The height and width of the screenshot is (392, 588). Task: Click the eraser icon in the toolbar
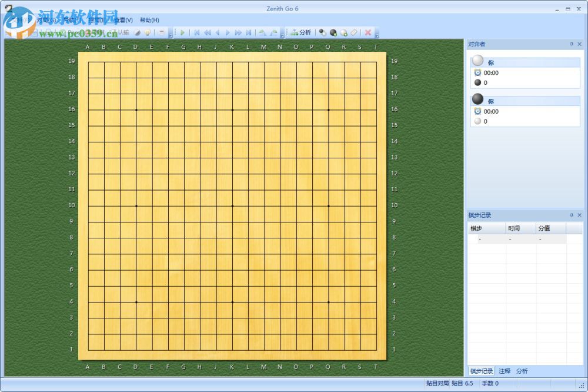[x=353, y=33]
